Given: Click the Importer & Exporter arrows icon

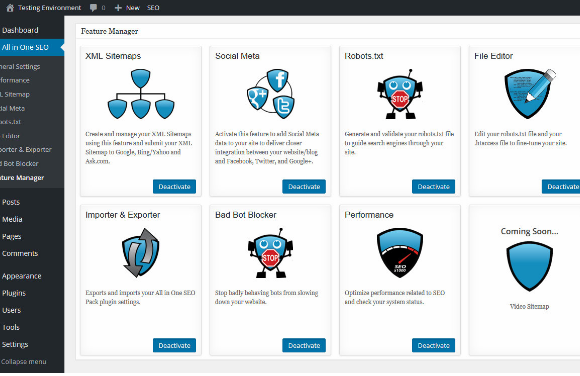Looking at the screenshot, I should point(141,253).
